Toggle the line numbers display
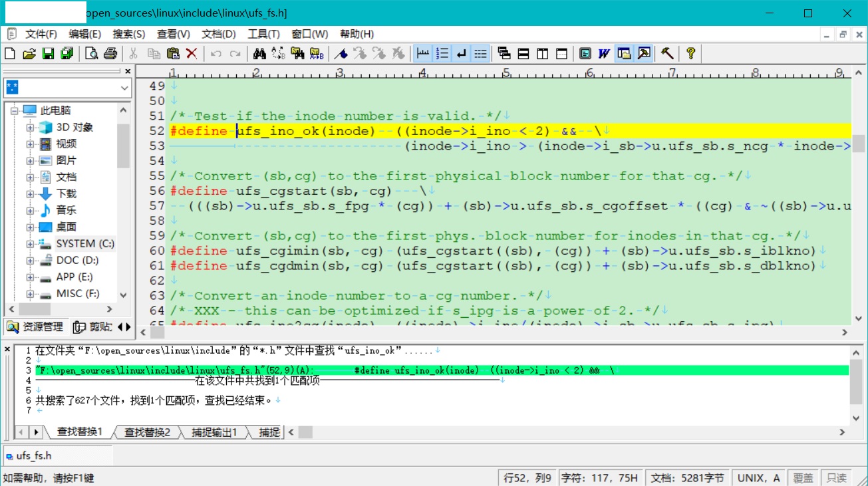The image size is (868, 486). [442, 53]
